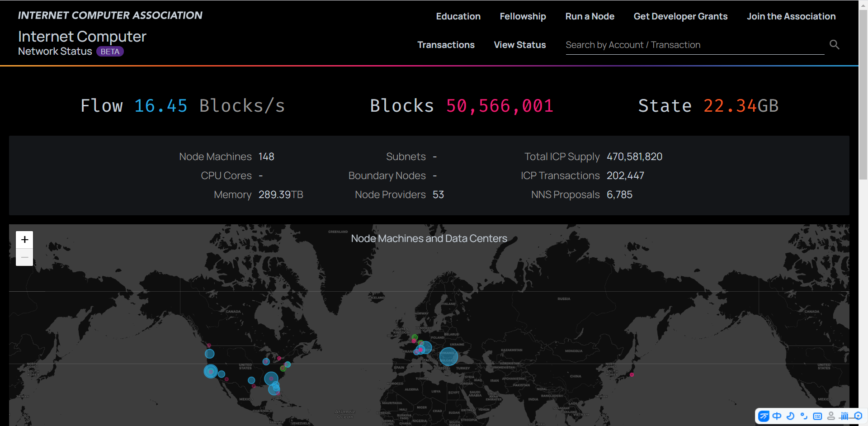Focus the Search by Account / Transaction field
Screen dimensions: 868x426
pos(695,45)
